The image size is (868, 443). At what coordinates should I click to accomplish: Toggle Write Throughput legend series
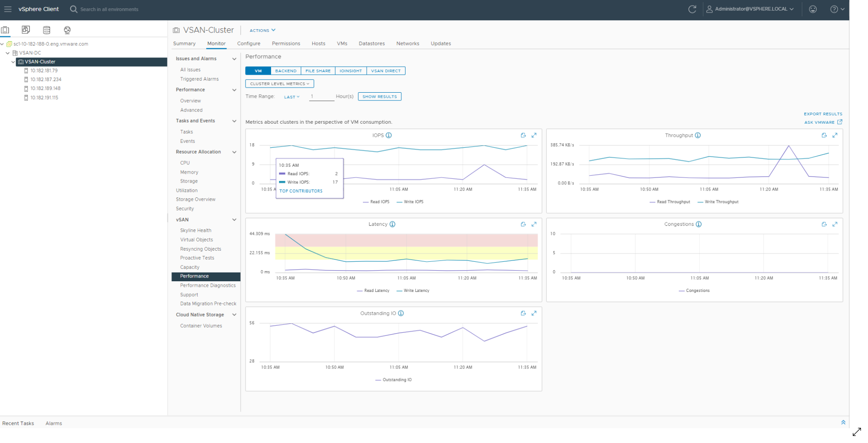(x=718, y=202)
